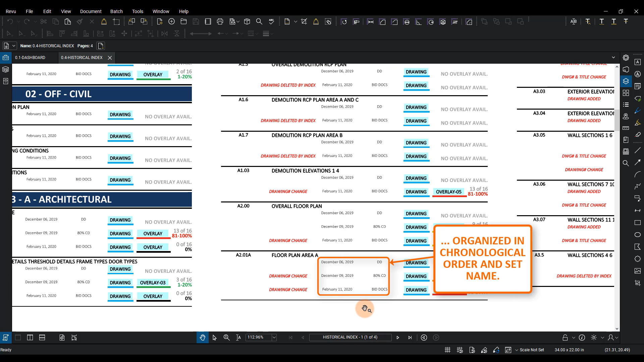The image size is (644, 362).
Task: Switch to 0.1-DASHBOARD tab
Action: (30, 58)
